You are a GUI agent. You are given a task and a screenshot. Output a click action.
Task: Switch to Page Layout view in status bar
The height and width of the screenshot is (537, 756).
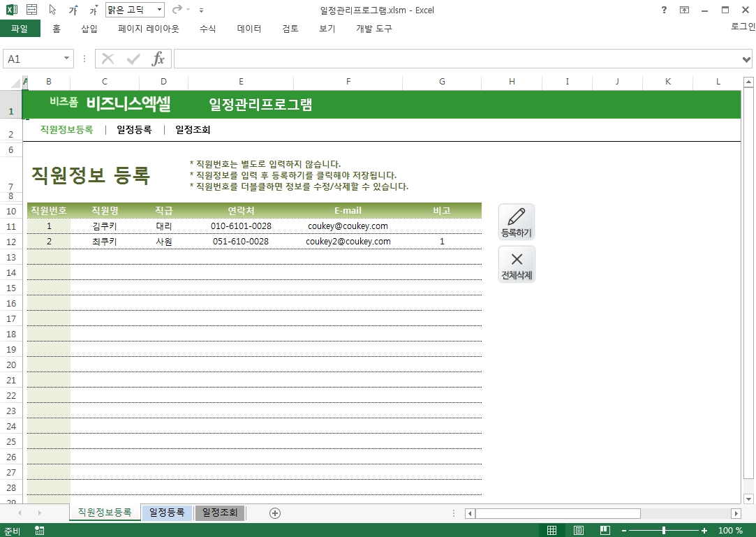579,531
